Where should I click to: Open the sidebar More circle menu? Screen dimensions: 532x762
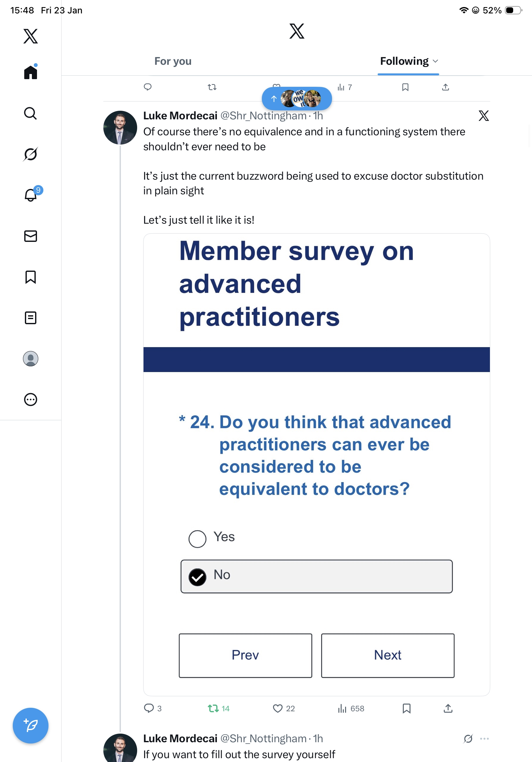[x=31, y=399]
